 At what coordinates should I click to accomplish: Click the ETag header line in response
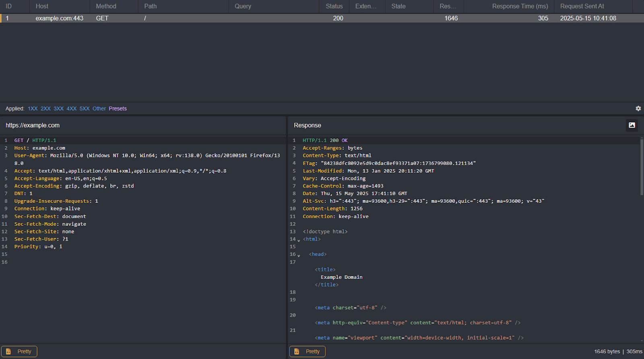pyautogui.click(x=389, y=163)
